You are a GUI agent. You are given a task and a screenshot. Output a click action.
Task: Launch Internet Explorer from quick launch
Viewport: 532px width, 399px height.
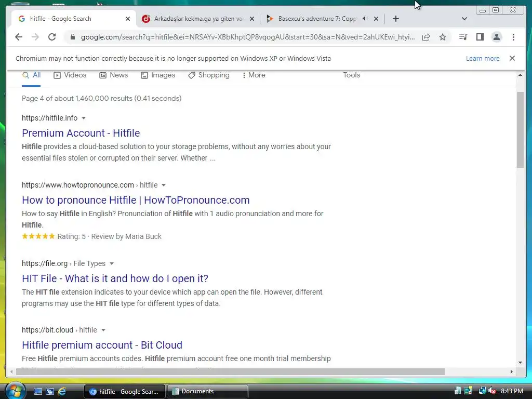[x=62, y=392]
